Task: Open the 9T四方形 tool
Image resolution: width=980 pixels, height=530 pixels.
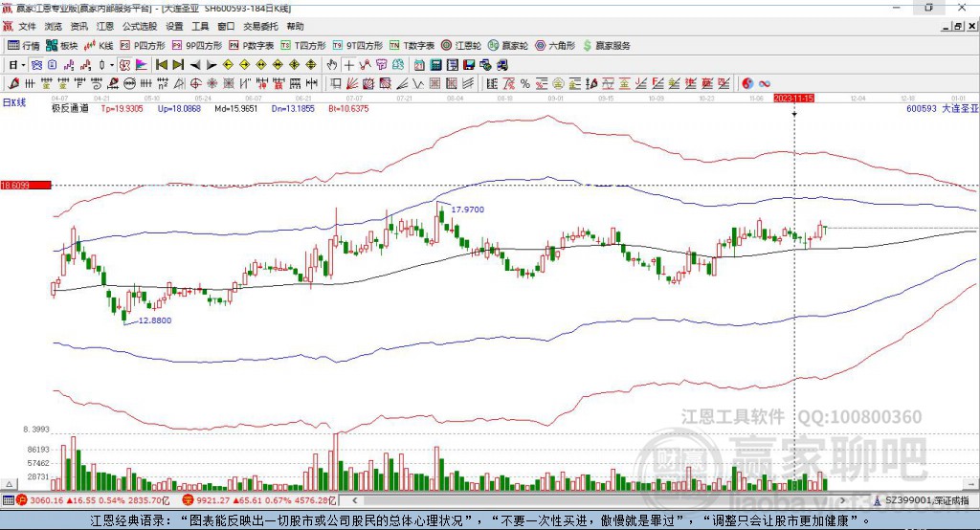Action: (358, 46)
